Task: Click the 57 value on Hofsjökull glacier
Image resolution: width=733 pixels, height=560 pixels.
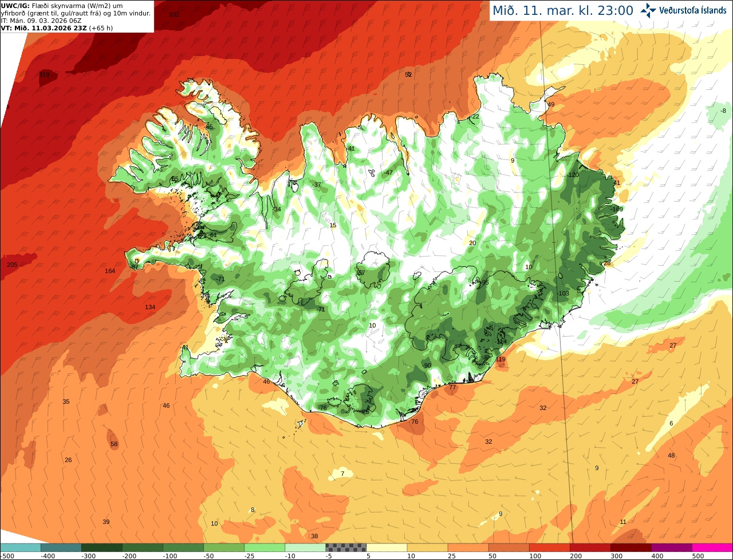Action: [361, 273]
